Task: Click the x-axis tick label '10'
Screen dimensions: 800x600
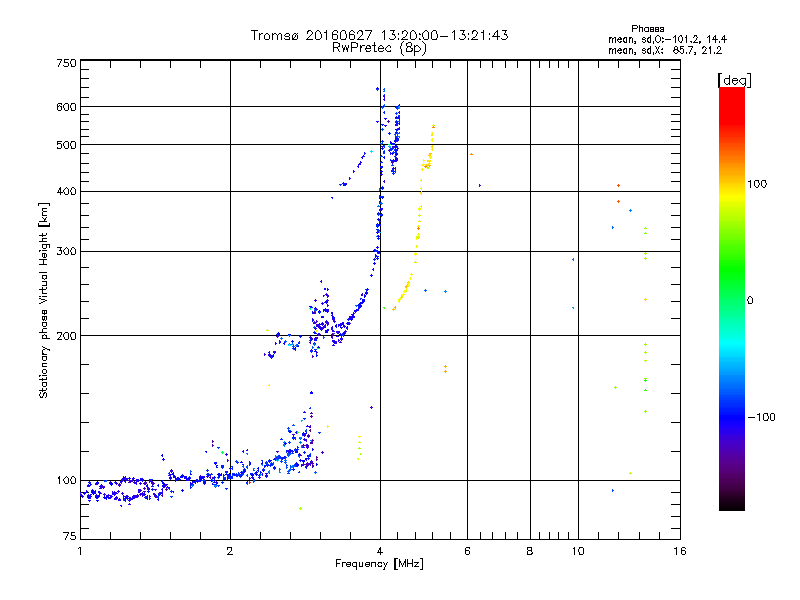Action: [x=578, y=551]
